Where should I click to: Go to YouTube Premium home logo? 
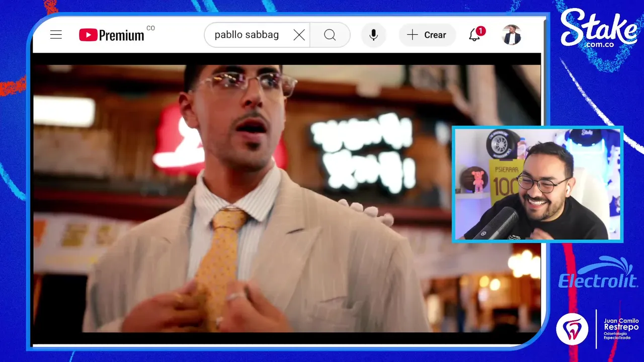[x=112, y=35]
